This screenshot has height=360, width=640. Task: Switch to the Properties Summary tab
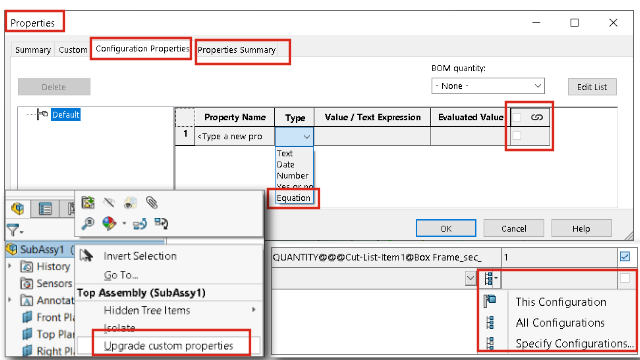[x=237, y=50]
